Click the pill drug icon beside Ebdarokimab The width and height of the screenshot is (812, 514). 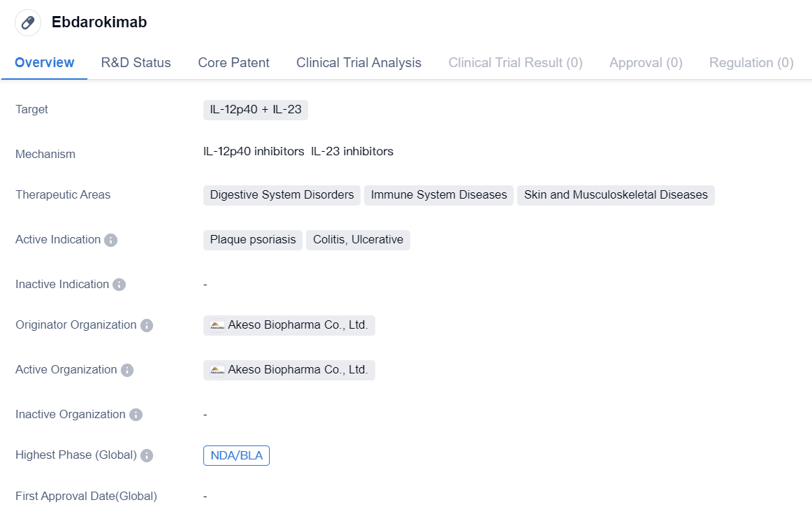pyautogui.click(x=28, y=22)
